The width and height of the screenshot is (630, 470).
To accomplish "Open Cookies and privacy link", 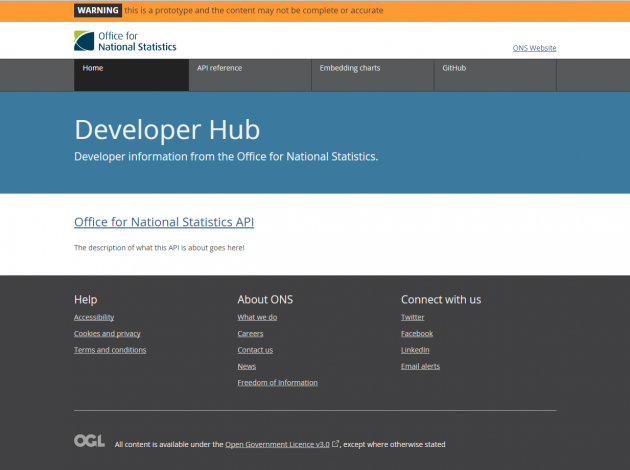I will (107, 334).
